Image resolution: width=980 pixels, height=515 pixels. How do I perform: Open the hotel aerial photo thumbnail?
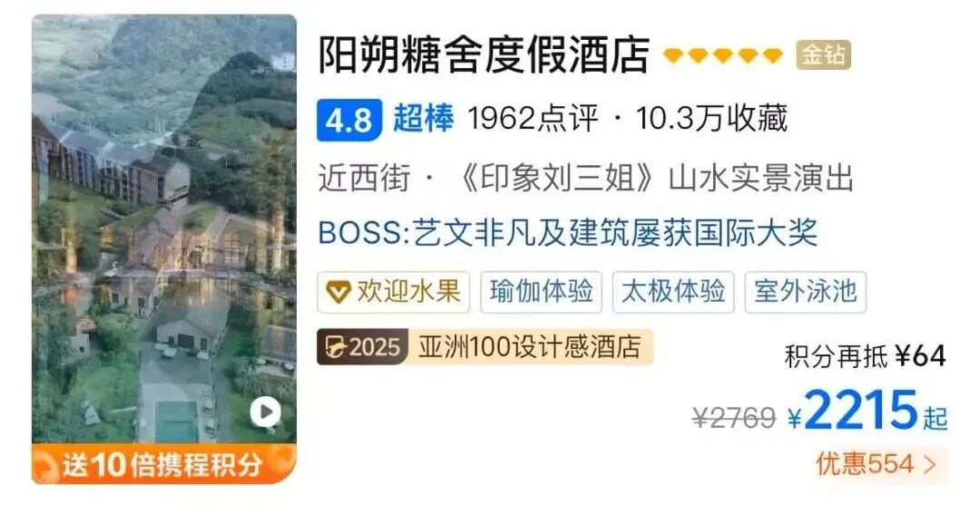(163, 229)
